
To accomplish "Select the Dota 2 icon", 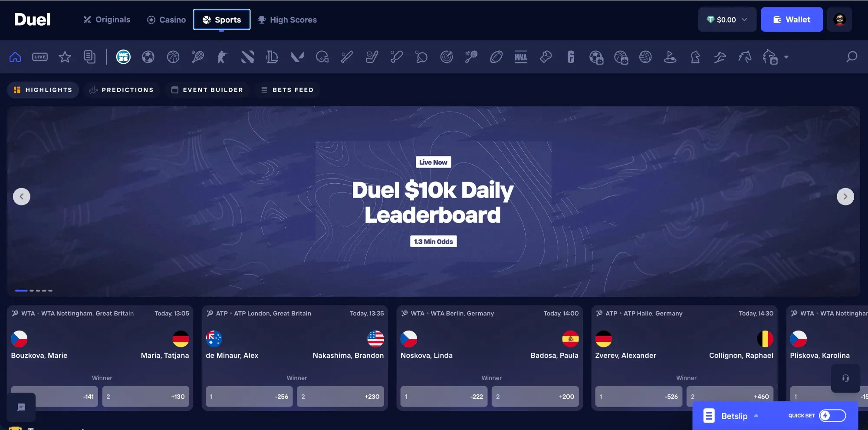I will pyautogui.click(x=248, y=57).
